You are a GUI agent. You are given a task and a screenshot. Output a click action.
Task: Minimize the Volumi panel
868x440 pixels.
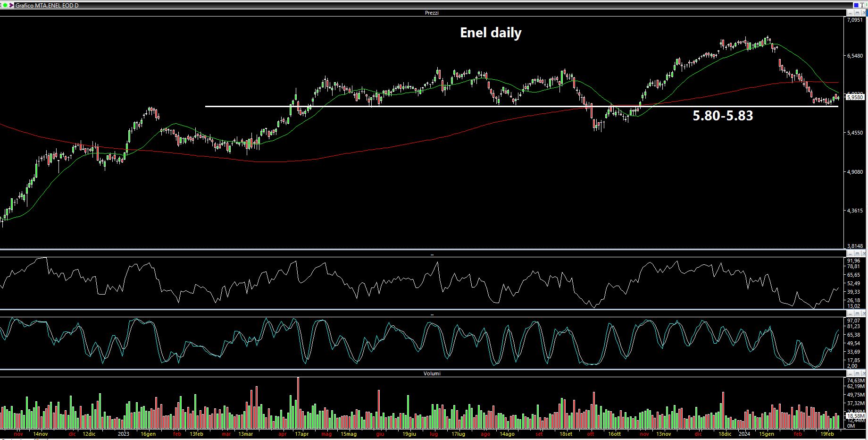point(850,373)
